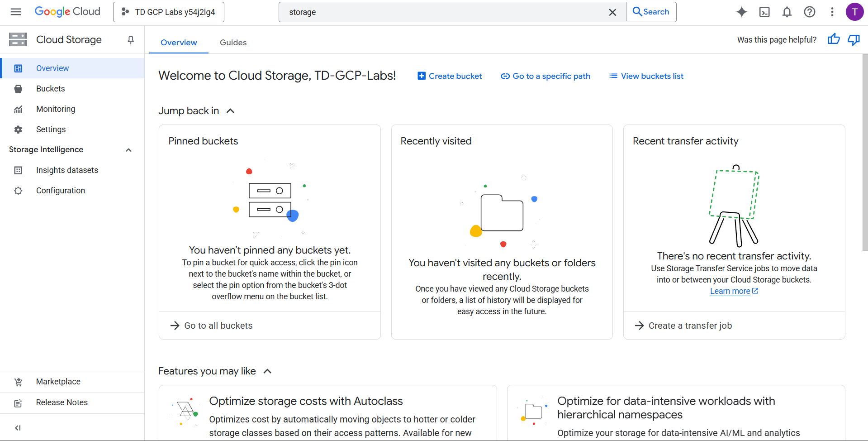The width and height of the screenshot is (868, 441).
Task: Collapse the left sidebar panel
Action: tap(18, 427)
